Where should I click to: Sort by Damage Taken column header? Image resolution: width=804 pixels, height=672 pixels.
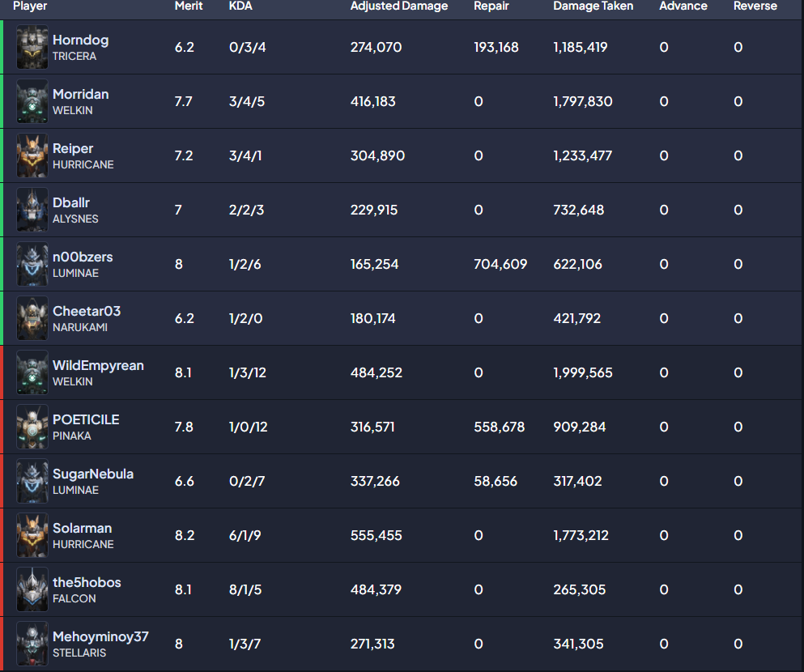pos(593,6)
